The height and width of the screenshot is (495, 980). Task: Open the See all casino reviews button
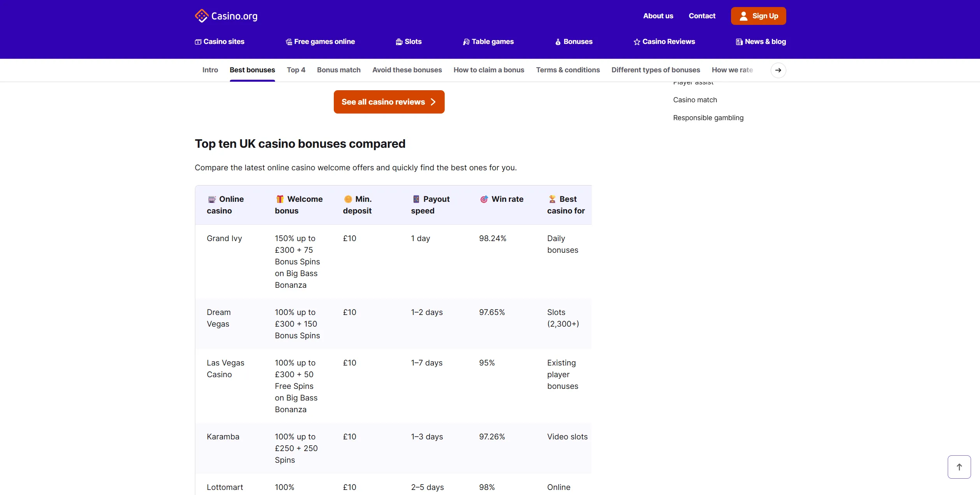389,102
